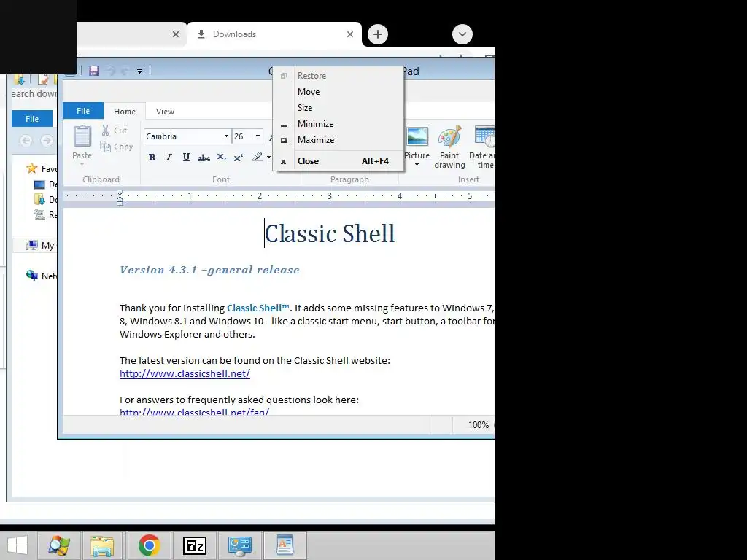Toggle Italic formatting

tap(169, 157)
